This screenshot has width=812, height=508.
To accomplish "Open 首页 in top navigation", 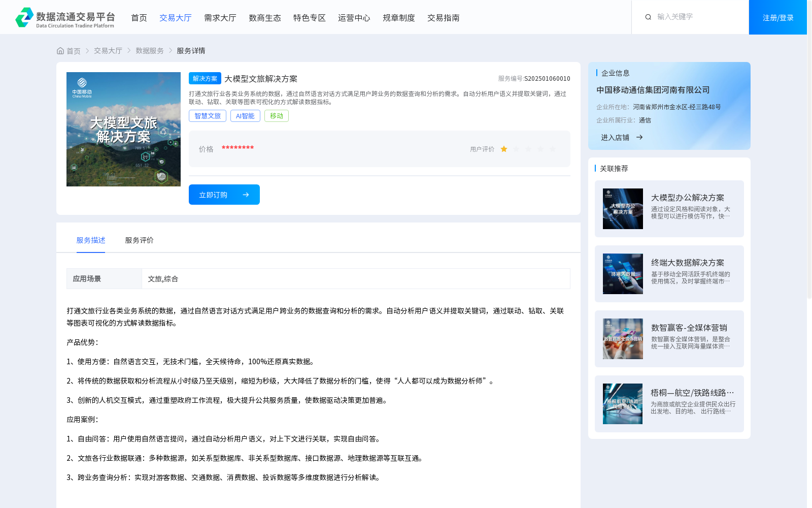I will 139,18.
